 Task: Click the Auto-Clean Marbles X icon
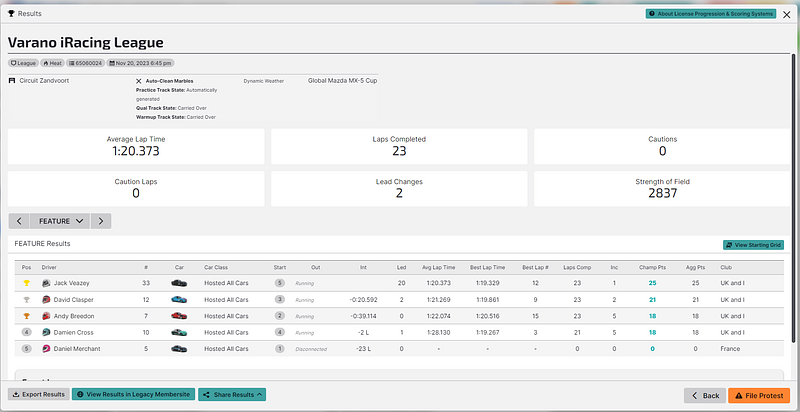tap(139, 81)
